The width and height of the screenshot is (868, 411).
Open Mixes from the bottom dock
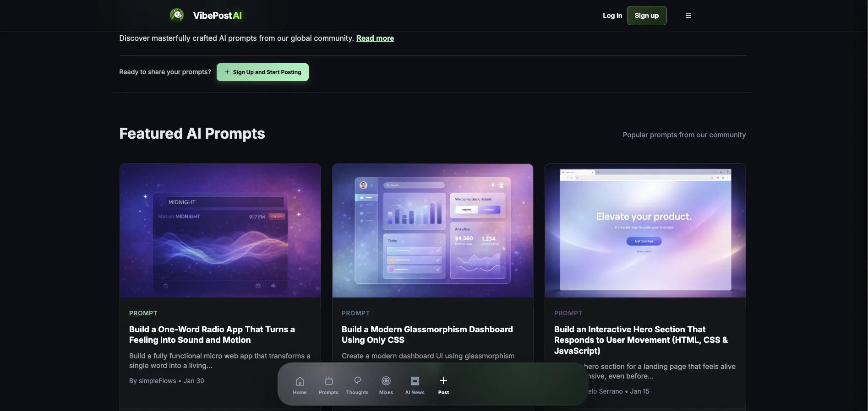click(x=386, y=385)
